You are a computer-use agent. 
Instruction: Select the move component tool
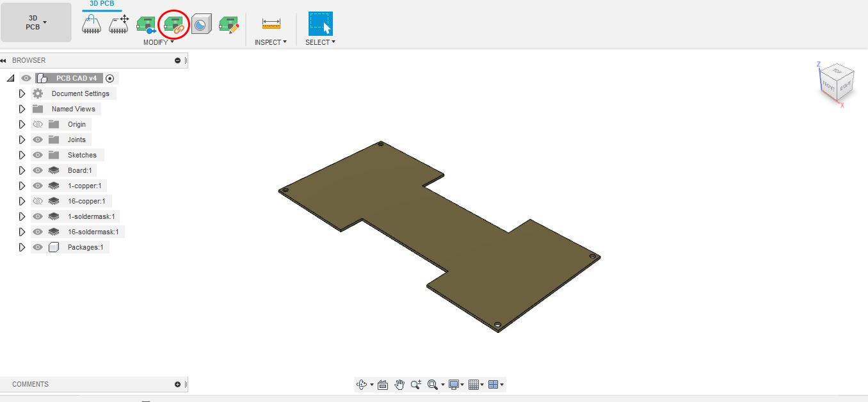pos(119,23)
